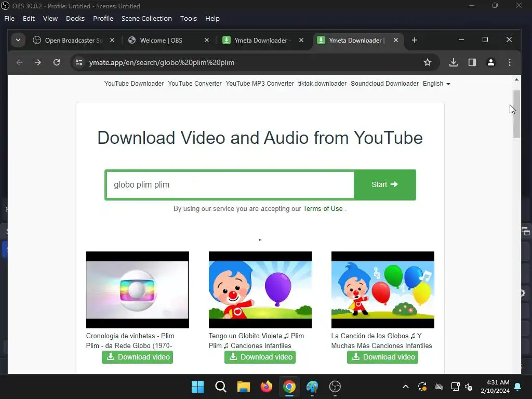Go back to previous page
Viewport: 532px width, 399px height.
click(x=19, y=62)
